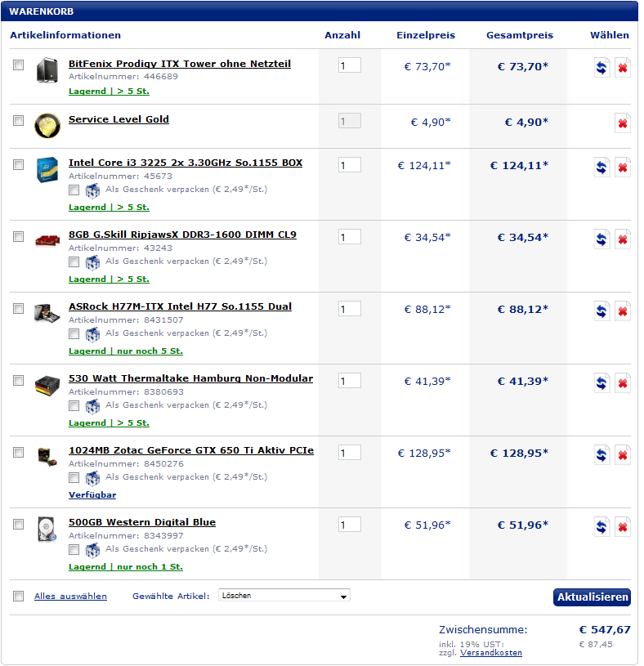Viewport: 644px width, 666px height.
Task: Select Zotac GeForce row checkbox
Action: pyautogui.click(x=18, y=453)
